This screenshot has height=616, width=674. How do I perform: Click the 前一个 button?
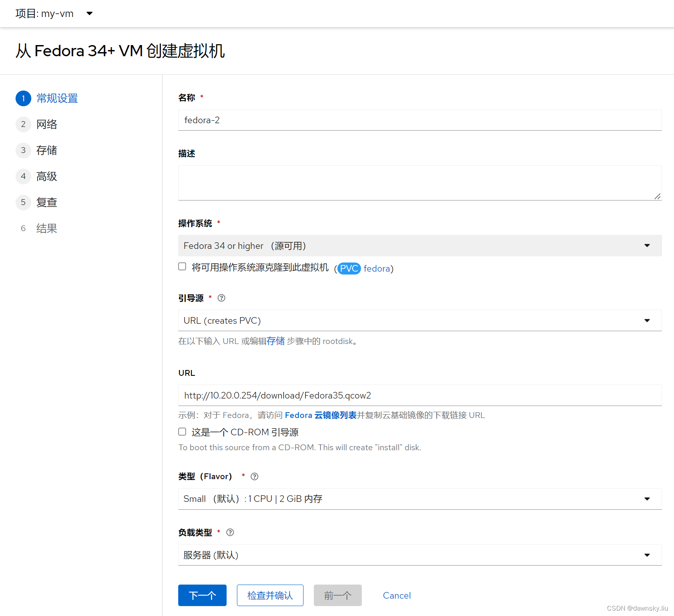[x=338, y=595]
